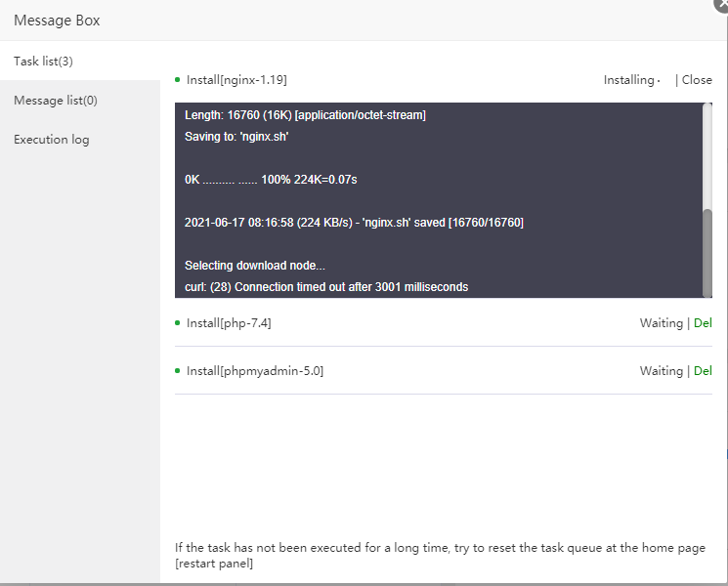728x586 pixels.
Task: Open the Task list(3) tab
Action: pyautogui.click(x=44, y=62)
